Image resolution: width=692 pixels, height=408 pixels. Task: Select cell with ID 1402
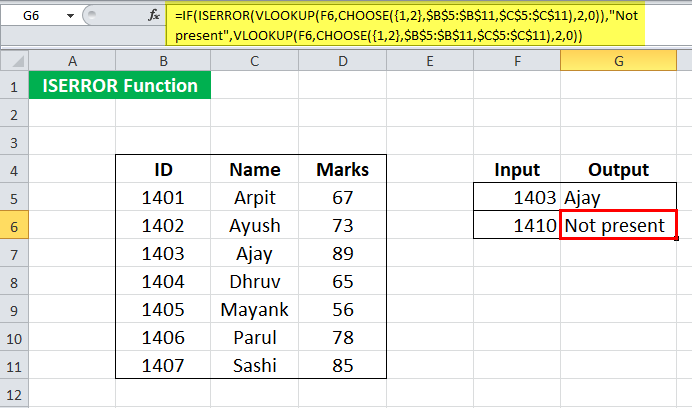coord(163,226)
